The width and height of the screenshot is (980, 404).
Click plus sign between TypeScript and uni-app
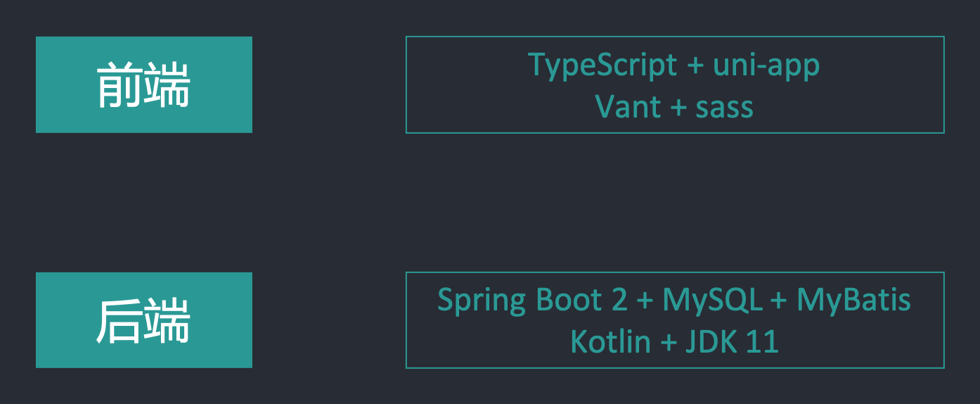click(x=695, y=66)
